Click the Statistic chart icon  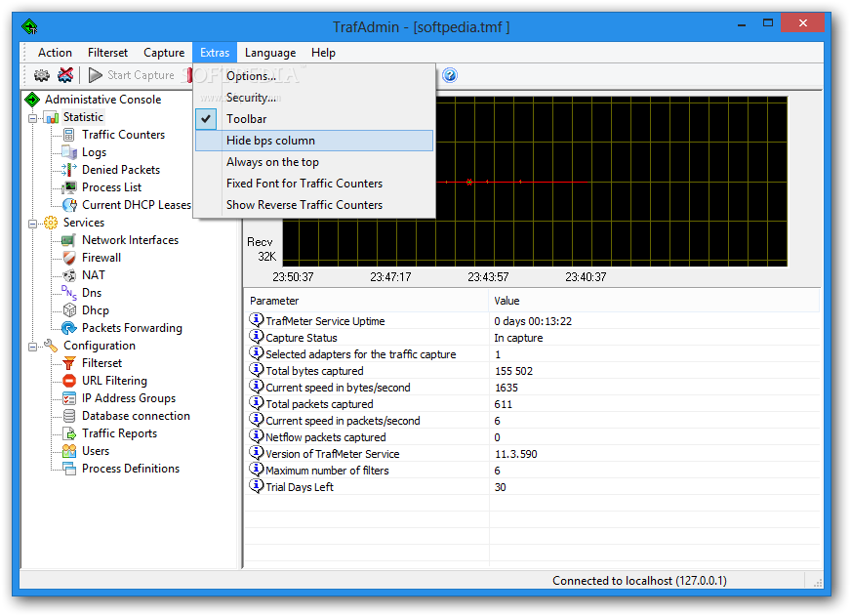click(52, 117)
